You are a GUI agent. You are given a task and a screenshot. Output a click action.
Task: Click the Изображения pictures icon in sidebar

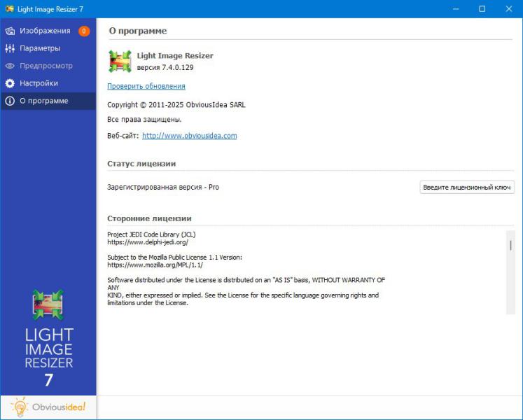(x=10, y=31)
